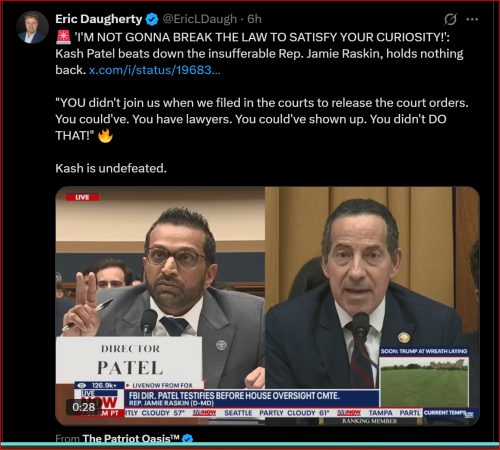Click verified badge next to The Patriot Oasis
Screen dimensions: 500x450
tap(188, 439)
